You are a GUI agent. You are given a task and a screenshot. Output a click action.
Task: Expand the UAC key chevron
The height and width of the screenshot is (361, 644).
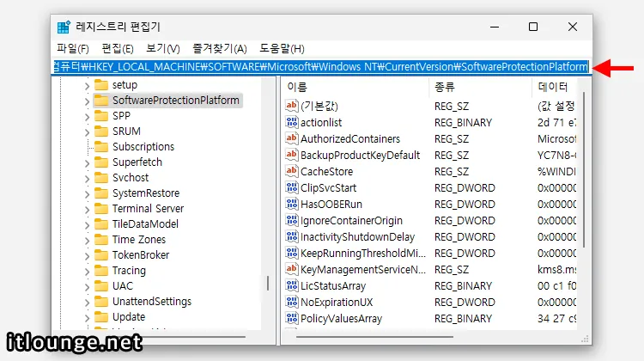pos(87,287)
